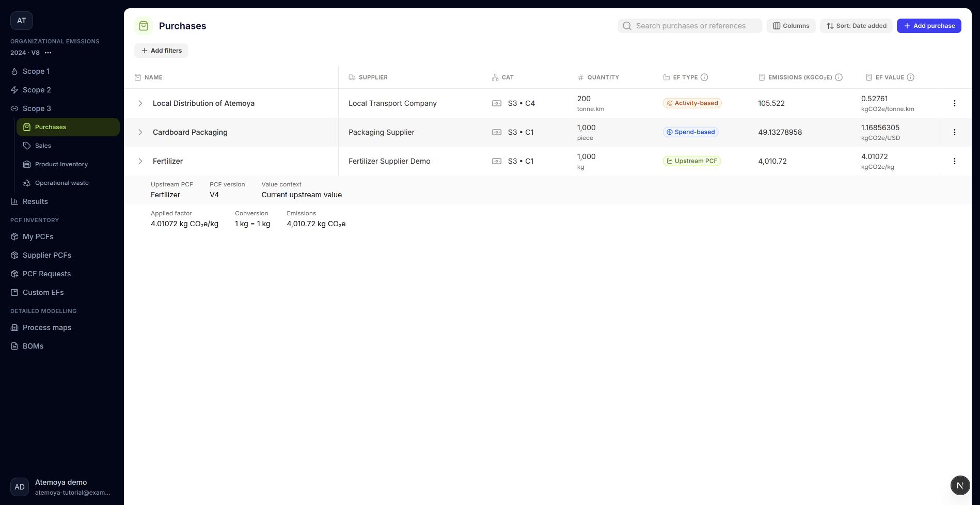Click the Atemoya demo account name
The width and height of the screenshot is (980, 505).
pyautogui.click(x=61, y=482)
